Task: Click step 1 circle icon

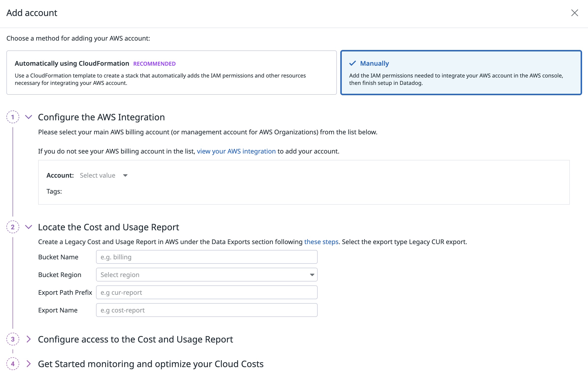Action: (x=13, y=117)
